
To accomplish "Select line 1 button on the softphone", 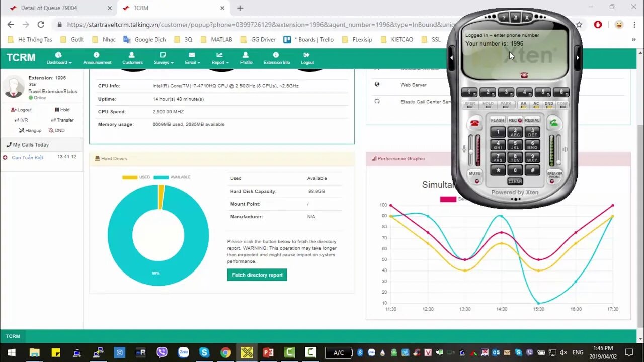I will click(x=469, y=93).
